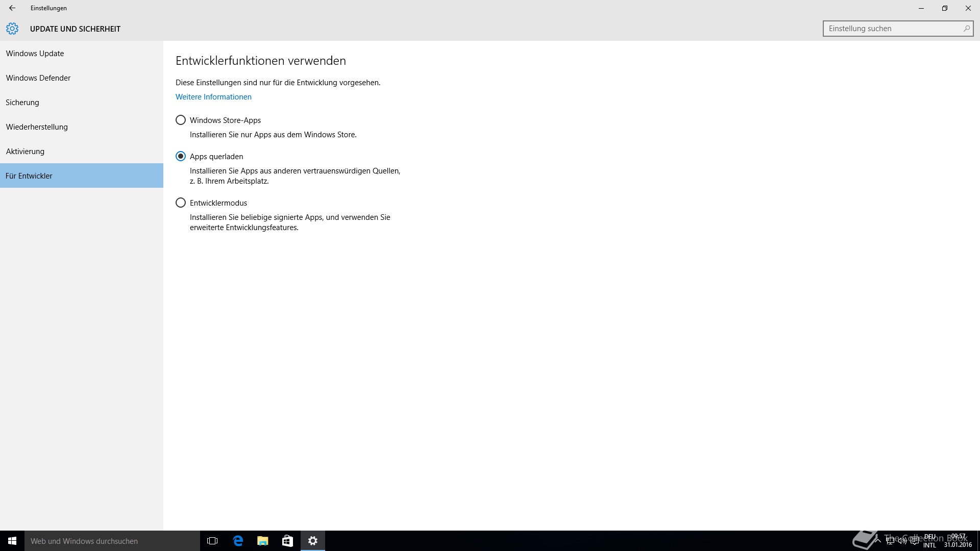The width and height of the screenshot is (980, 551).
Task: Open Windows Store from taskbar
Action: 288,541
